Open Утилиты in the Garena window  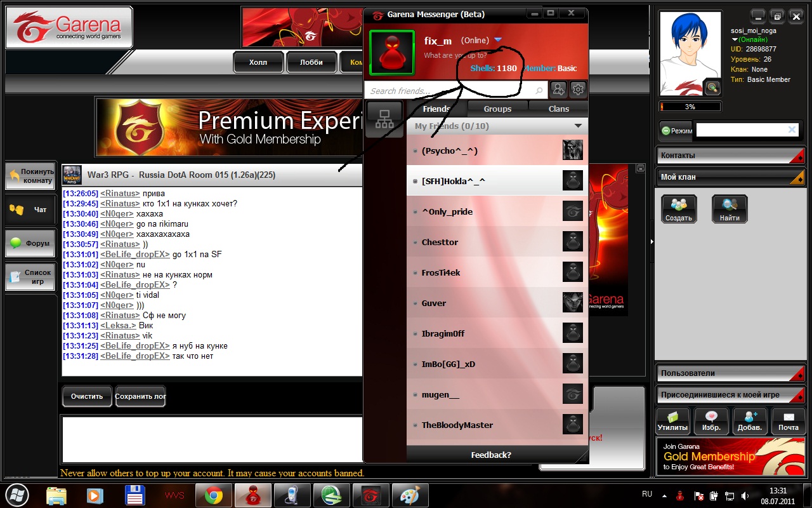coord(673,422)
